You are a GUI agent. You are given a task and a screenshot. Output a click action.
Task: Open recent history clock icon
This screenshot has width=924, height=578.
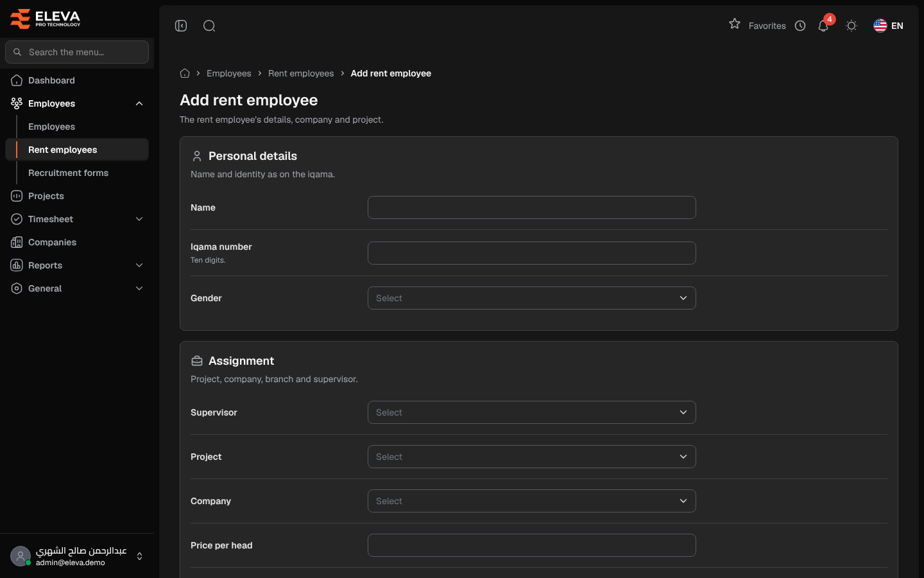800,26
